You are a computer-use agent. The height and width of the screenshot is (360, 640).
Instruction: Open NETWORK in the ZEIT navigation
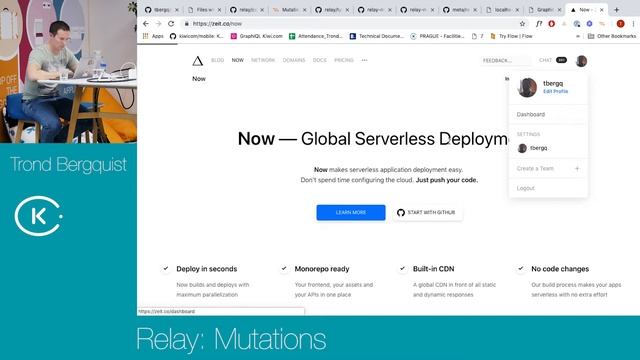pos(263,60)
